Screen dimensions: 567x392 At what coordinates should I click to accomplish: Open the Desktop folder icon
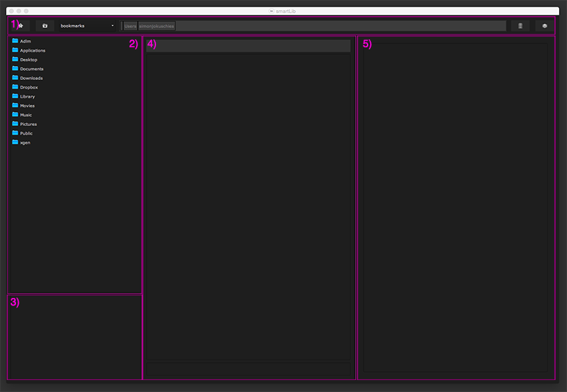[15, 59]
